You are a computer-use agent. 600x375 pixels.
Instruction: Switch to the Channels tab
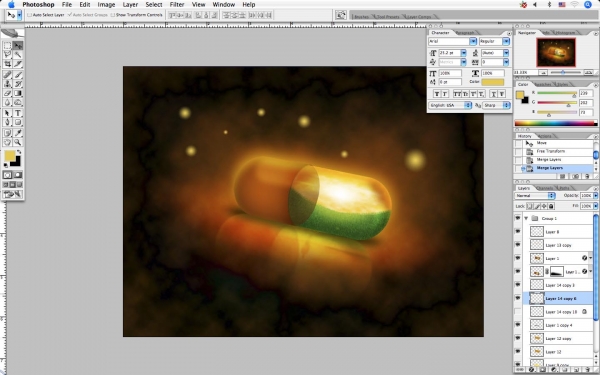click(545, 188)
